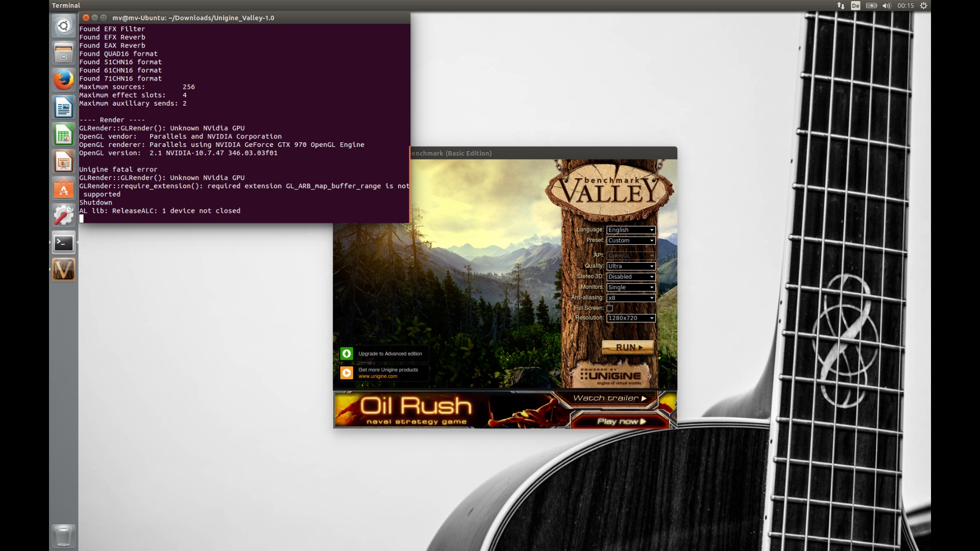Open sound volume indicator
The height and width of the screenshot is (551, 980).
pos(887,6)
